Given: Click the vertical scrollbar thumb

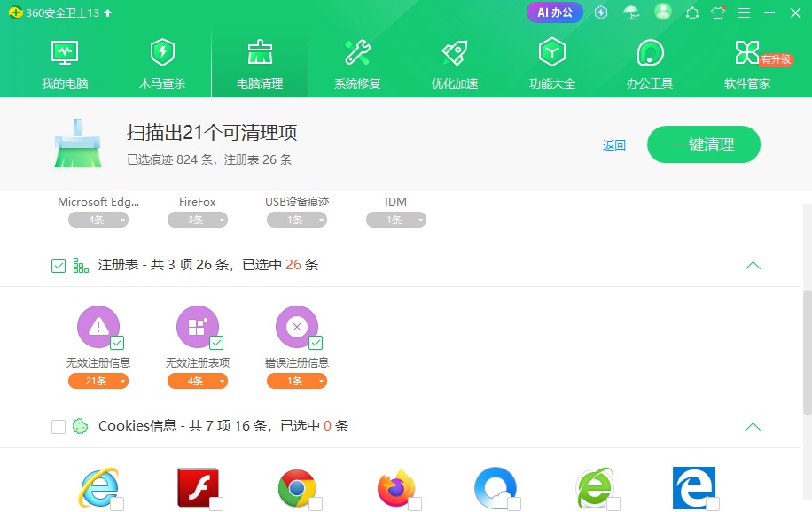Looking at the screenshot, I should (x=808, y=352).
